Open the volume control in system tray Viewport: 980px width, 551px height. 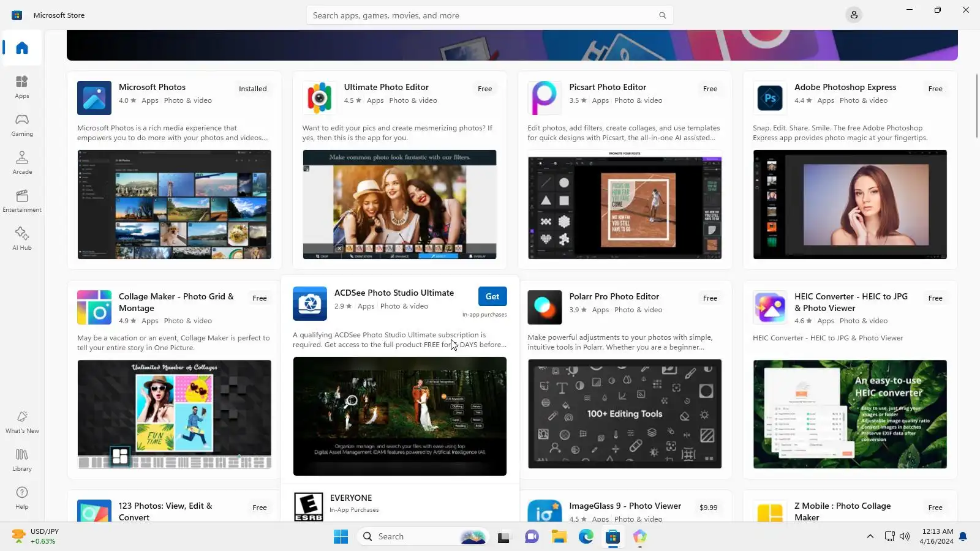(x=905, y=537)
